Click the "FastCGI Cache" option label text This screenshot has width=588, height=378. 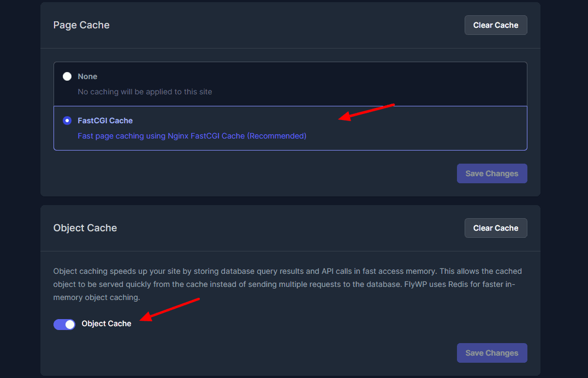(x=105, y=121)
